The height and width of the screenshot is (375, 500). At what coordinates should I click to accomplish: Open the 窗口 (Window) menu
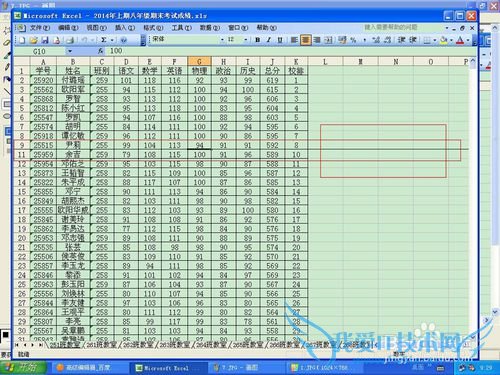[x=238, y=28]
